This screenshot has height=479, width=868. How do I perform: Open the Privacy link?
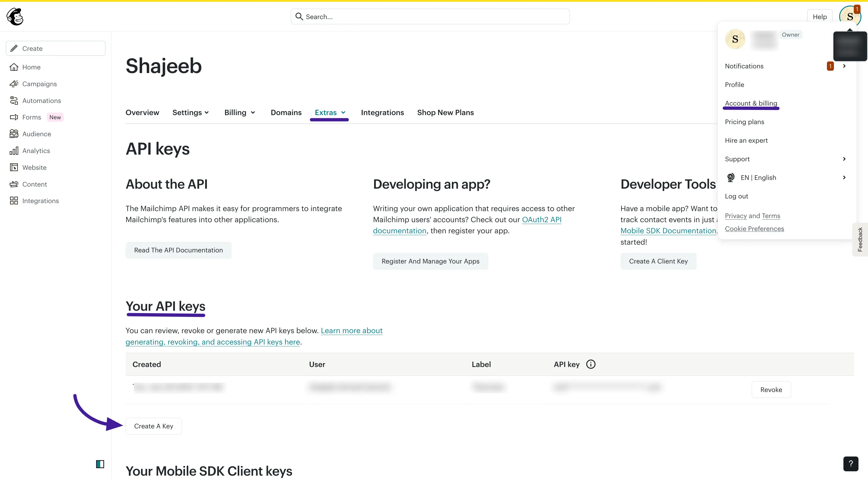[735, 215]
